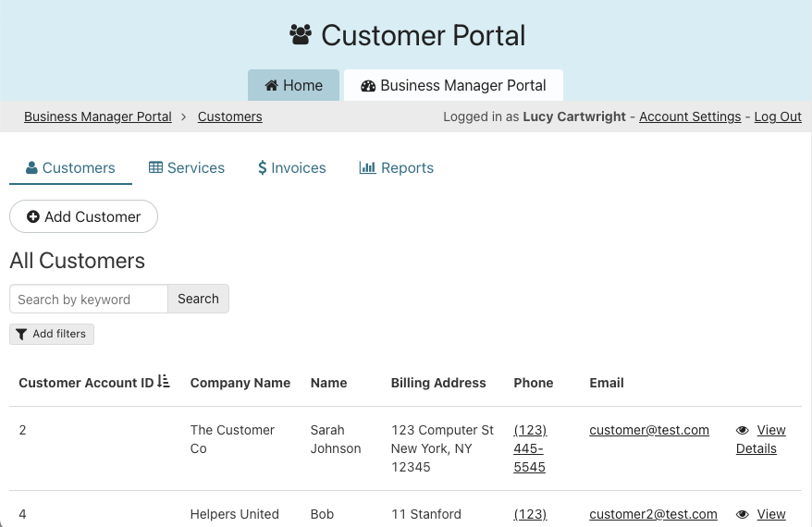Click the Customer Portal users group icon
812x527 pixels.
pos(301,35)
